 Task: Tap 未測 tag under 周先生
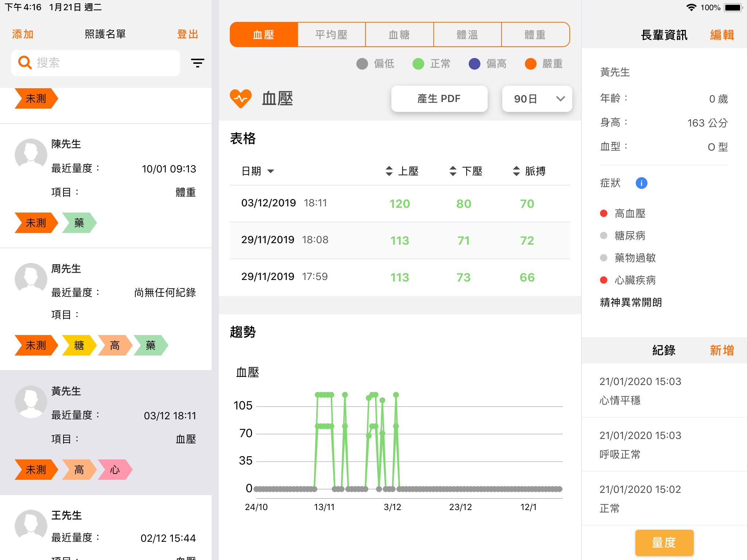click(x=36, y=345)
